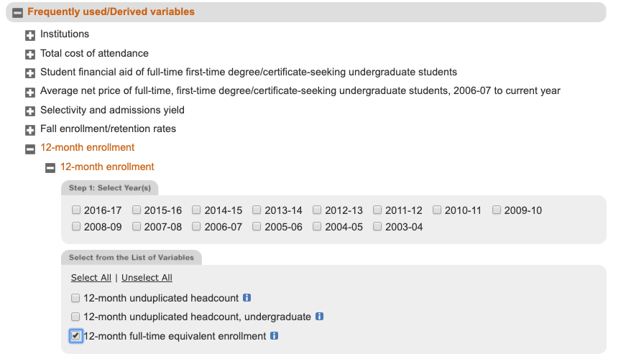This screenshot has height=364, width=626.
Task: Expand the Average net price category
Action: 30,92
